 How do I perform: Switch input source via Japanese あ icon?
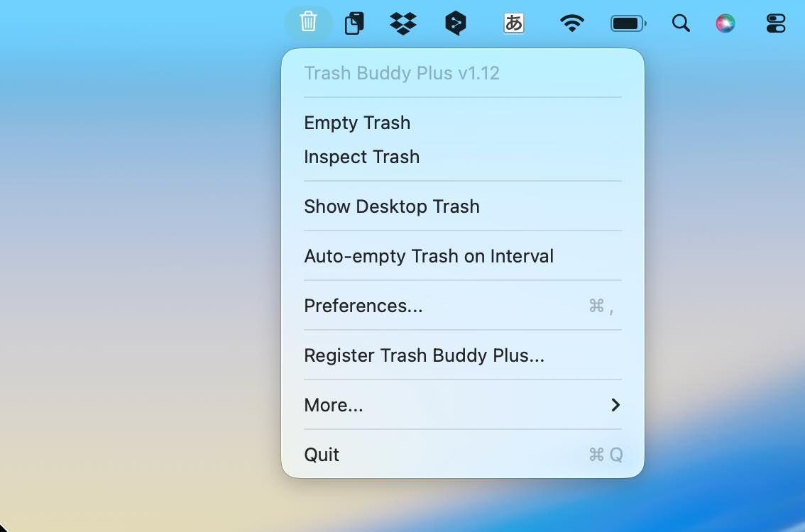[513, 23]
